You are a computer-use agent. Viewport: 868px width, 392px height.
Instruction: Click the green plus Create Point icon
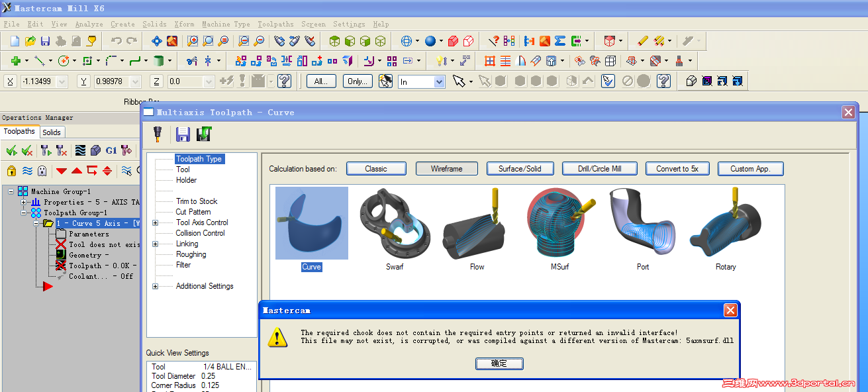(x=15, y=61)
